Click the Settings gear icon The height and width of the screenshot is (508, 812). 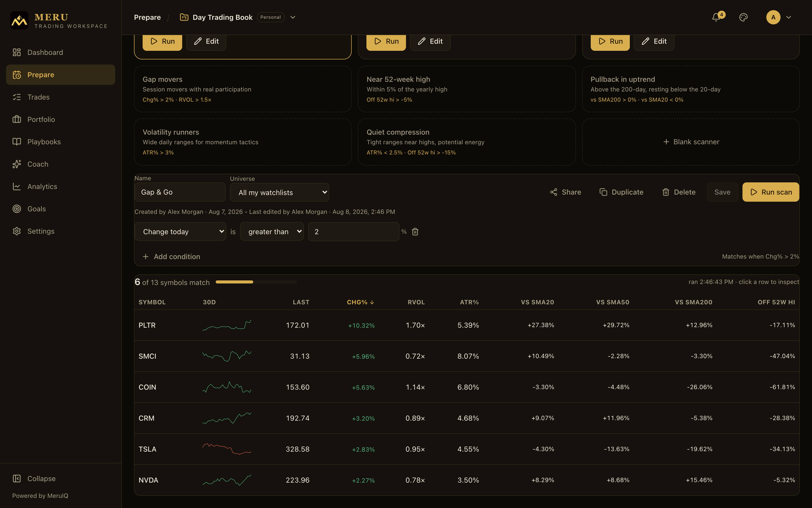coord(16,231)
